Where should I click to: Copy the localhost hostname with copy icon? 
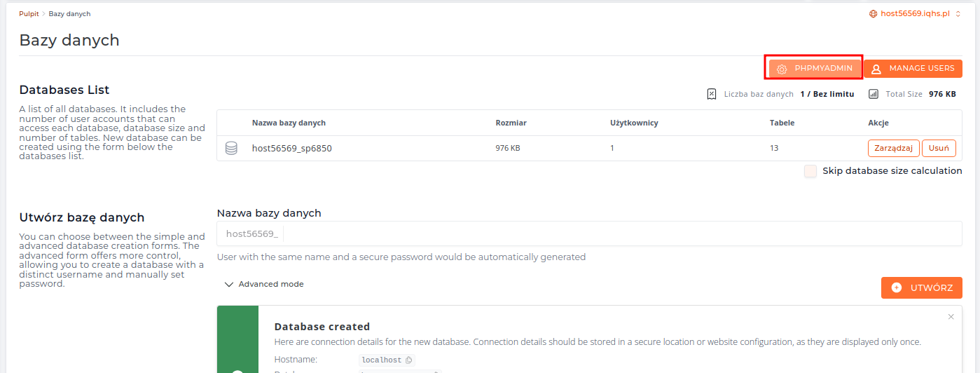click(409, 360)
